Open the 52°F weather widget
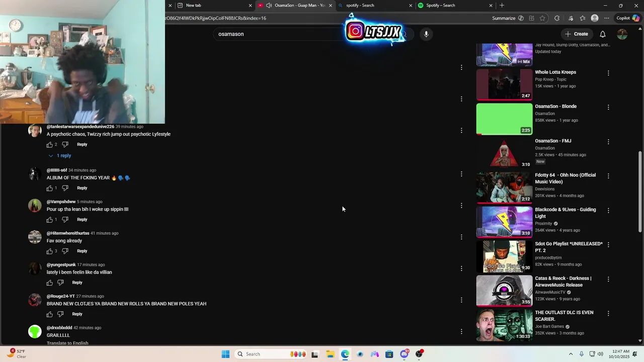 click(x=16, y=354)
